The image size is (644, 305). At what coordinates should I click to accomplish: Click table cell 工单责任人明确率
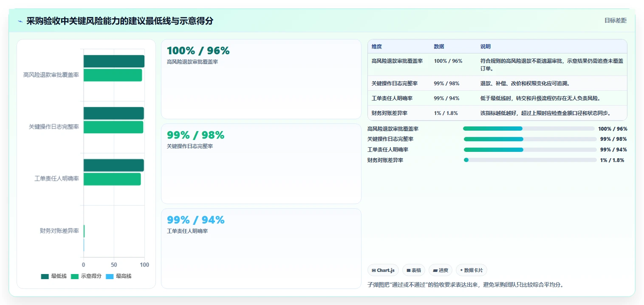click(x=392, y=98)
